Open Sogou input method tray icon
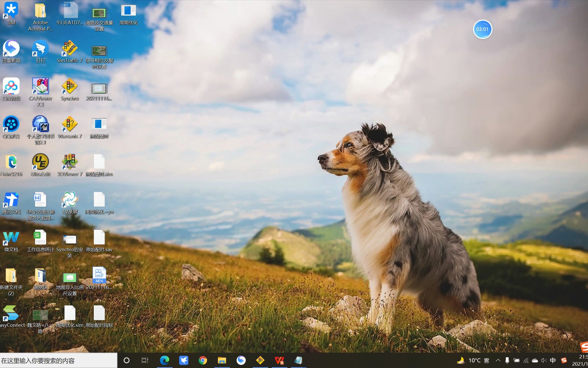The height and width of the screenshot is (368, 588). [564, 360]
